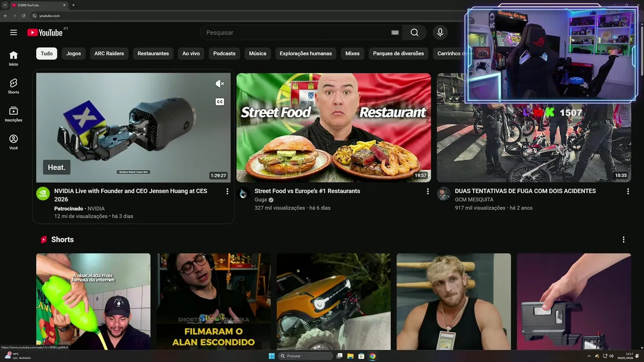Open the NVIDIA channel name link
This screenshot has width=644, height=362.
96,208
